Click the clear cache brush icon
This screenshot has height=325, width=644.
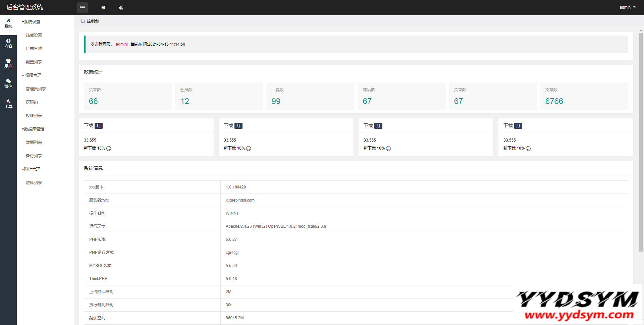(121, 7)
